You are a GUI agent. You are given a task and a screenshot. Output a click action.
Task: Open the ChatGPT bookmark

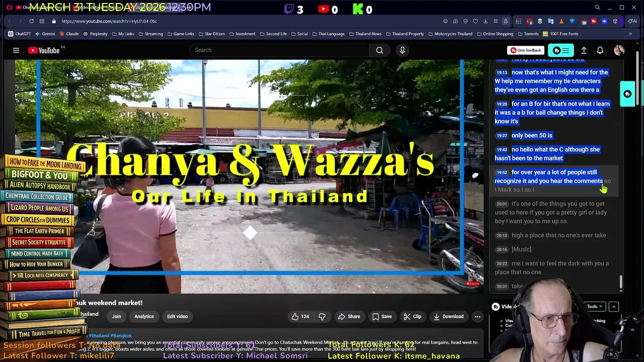click(19, 34)
